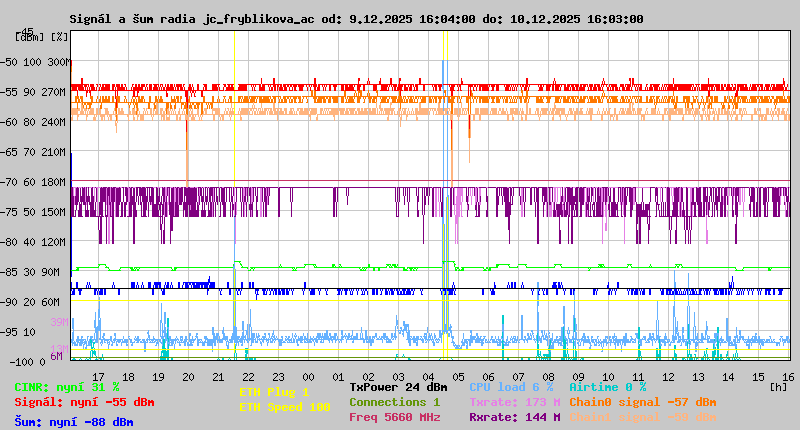800x430 pixels.
Task: Click the '12' hour tick label
Action: (668, 377)
